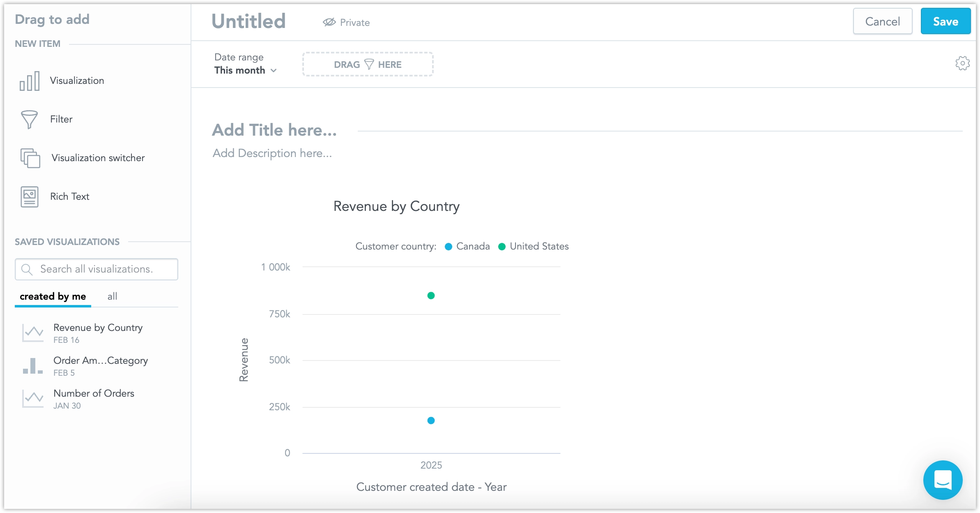
Task: Save the dashboard
Action: (x=945, y=21)
